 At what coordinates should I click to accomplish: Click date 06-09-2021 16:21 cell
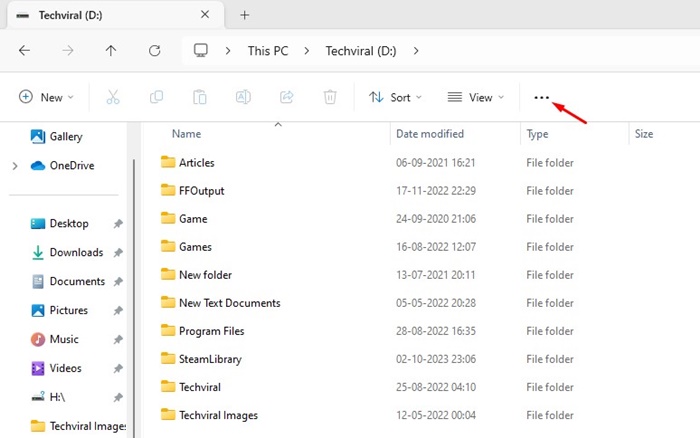435,163
